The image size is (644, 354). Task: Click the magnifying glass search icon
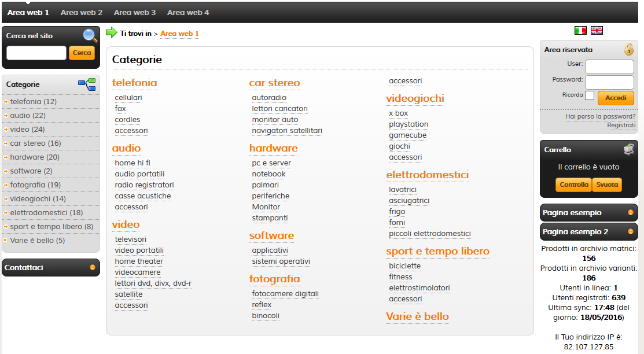coord(90,36)
